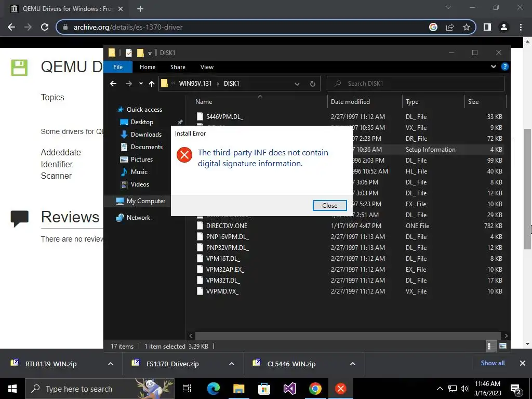Viewport: 532px width, 399px height.
Task: Open Chrome's three-dot menu
Action: pos(521,27)
